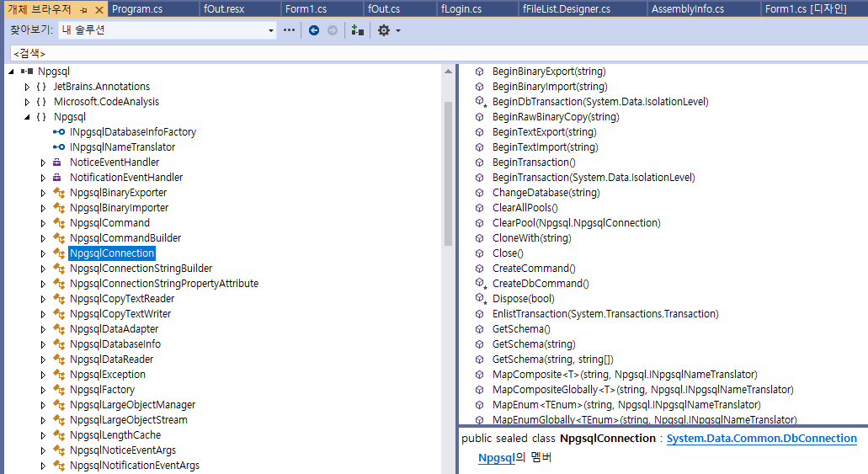Expand the NoticeEventHandler node
868x474 pixels.
43,162
